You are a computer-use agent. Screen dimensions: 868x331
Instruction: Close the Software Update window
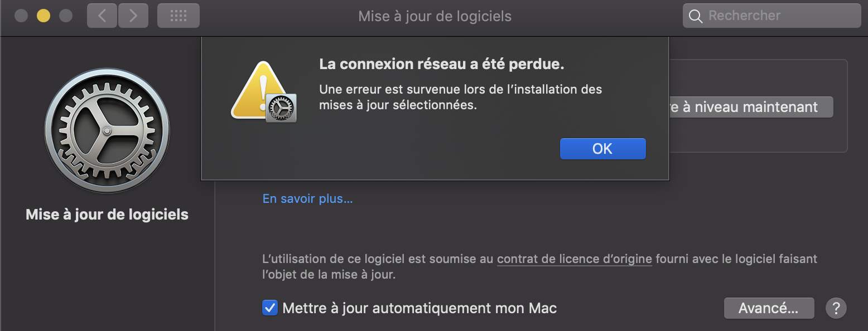[21, 16]
